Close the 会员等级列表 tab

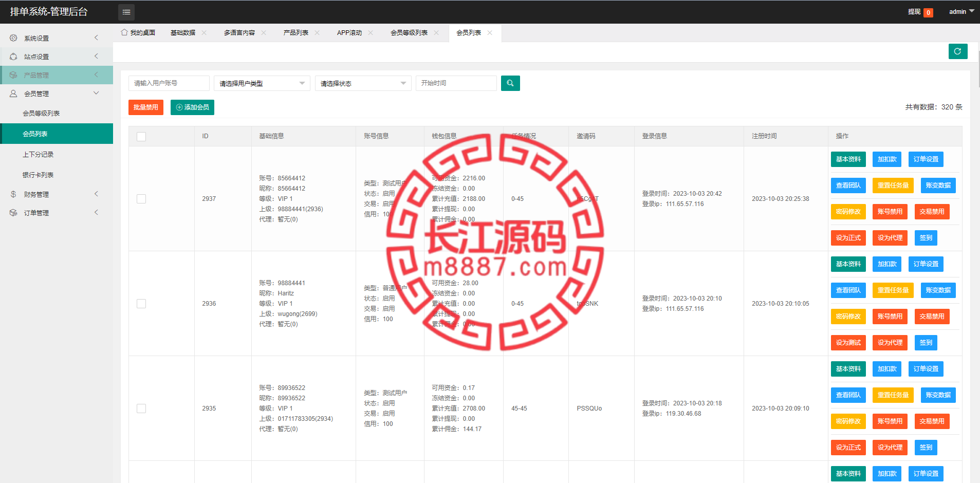pyautogui.click(x=436, y=32)
